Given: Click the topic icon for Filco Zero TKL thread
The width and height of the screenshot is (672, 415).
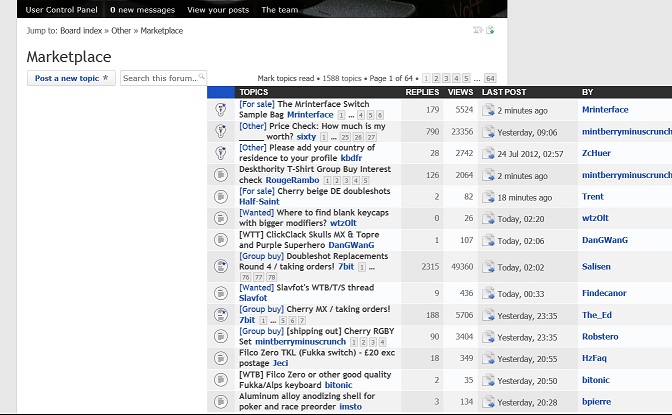Looking at the screenshot, I should tap(221, 358).
